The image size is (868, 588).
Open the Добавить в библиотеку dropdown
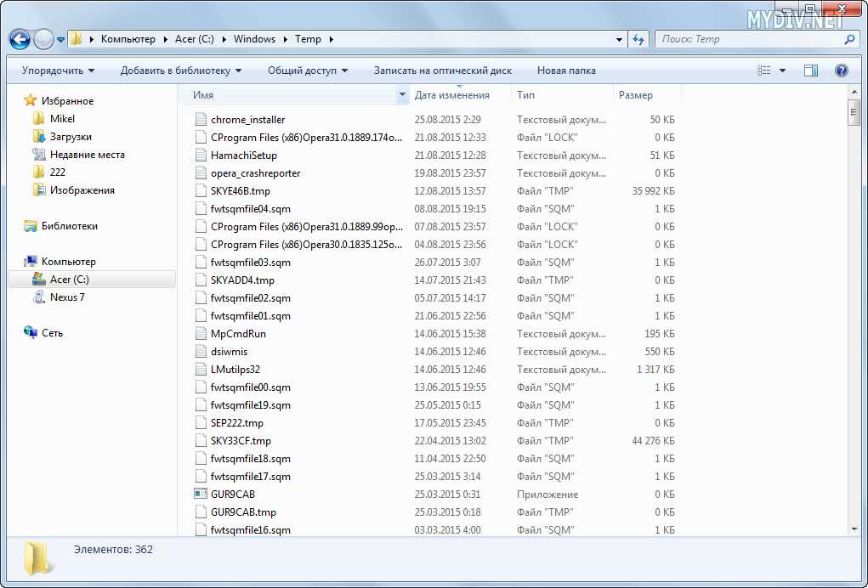coord(180,71)
